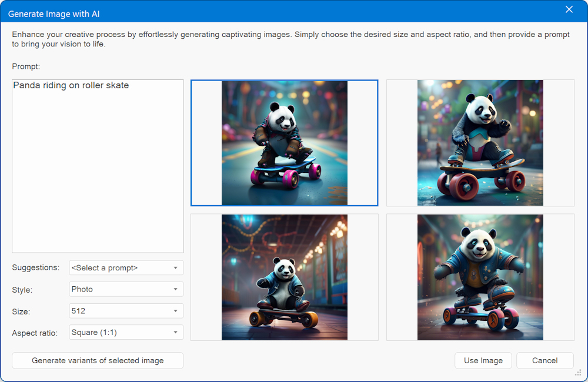The width and height of the screenshot is (588, 382).
Task: Click the 'Aspect ratio:' label
Action: click(35, 333)
